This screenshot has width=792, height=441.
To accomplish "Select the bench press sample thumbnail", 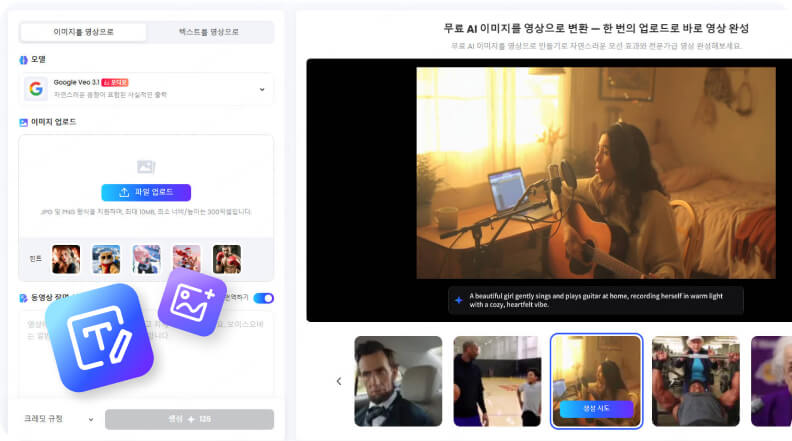I will click(695, 381).
